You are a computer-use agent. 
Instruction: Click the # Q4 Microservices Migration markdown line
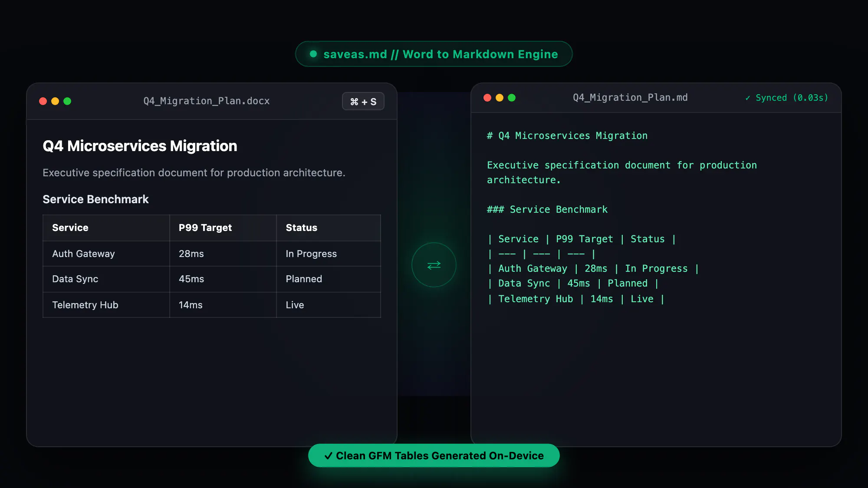[567, 136]
